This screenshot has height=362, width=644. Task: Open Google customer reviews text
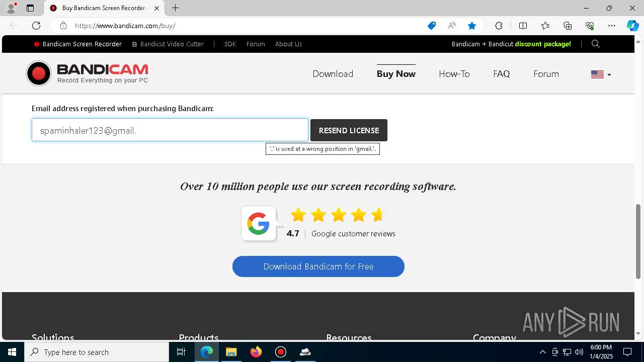(353, 234)
